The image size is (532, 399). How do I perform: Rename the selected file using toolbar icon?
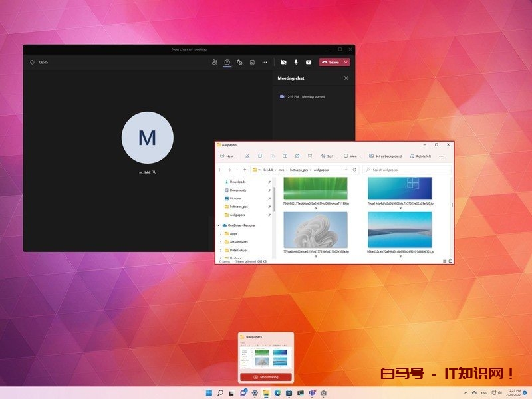[x=285, y=156]
